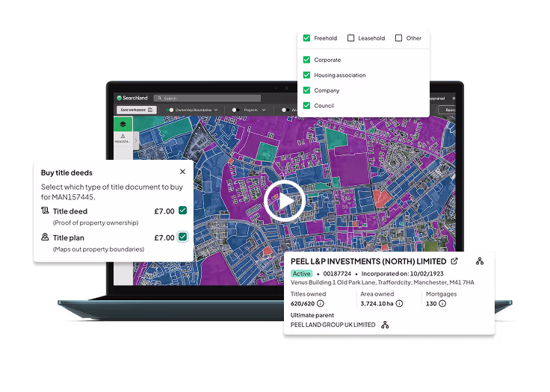The height and width of the screenshot is (392, 550).
Task: Click the Searchland logo
Action: pyautogui.click(x=132, y=98)
